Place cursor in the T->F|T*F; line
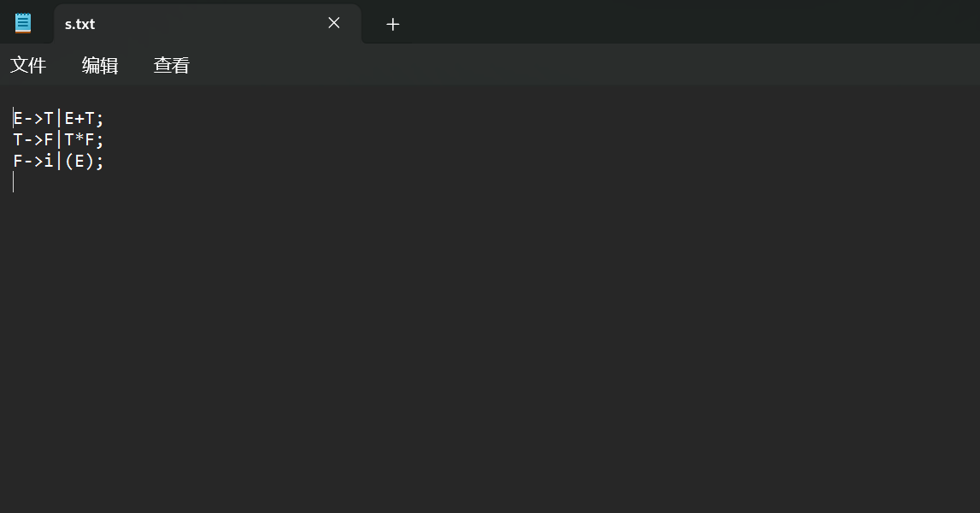This screenshot has height=513, width=980. tap(58, 139)
